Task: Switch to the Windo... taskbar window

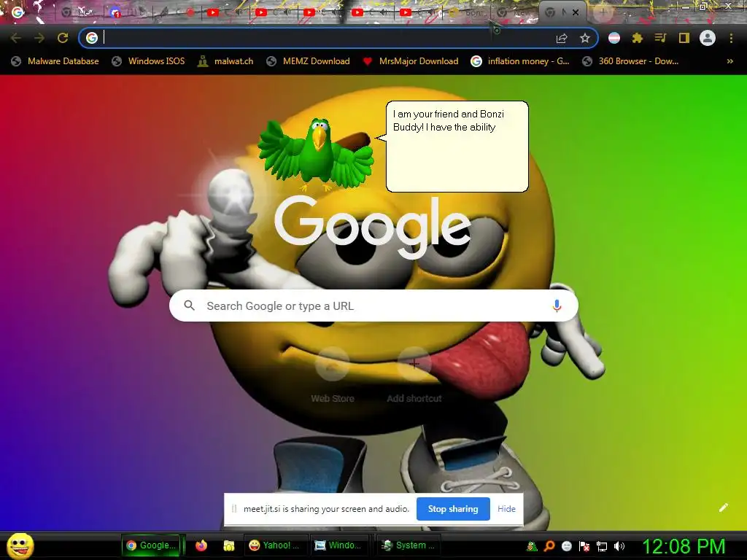Action: tap(338, 545)
